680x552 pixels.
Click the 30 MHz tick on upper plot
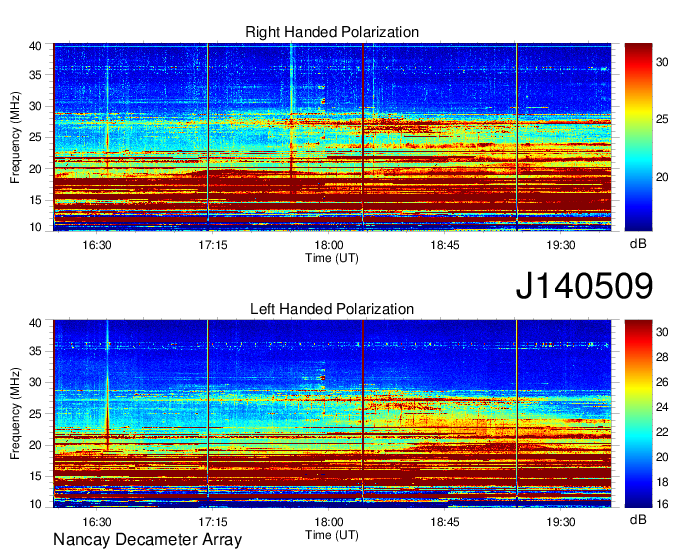[35, 106]
